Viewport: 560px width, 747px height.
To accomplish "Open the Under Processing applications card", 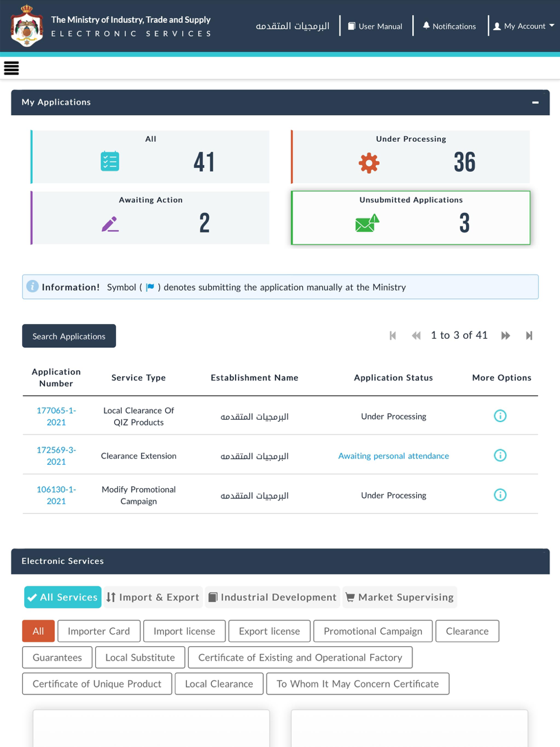I will coord(410,157).
